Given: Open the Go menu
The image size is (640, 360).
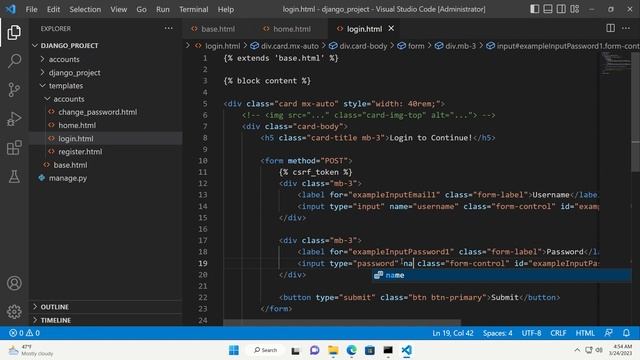Looking at the screenshot, I should [141, 9].
